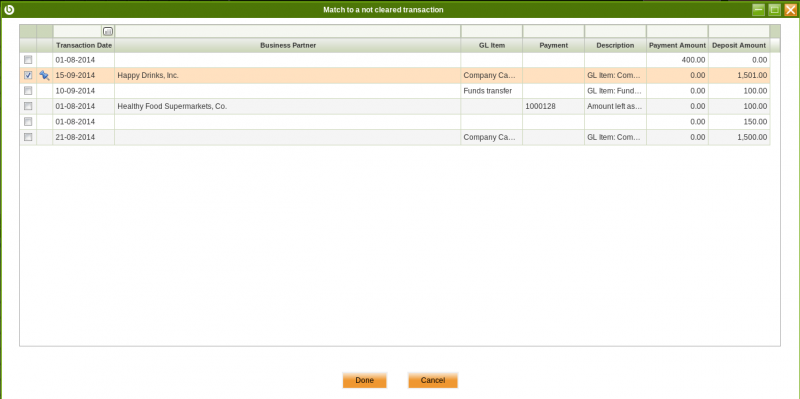This screenshot has height=399, width=800.
Task: Click the Cancel button
Action: 433,381
